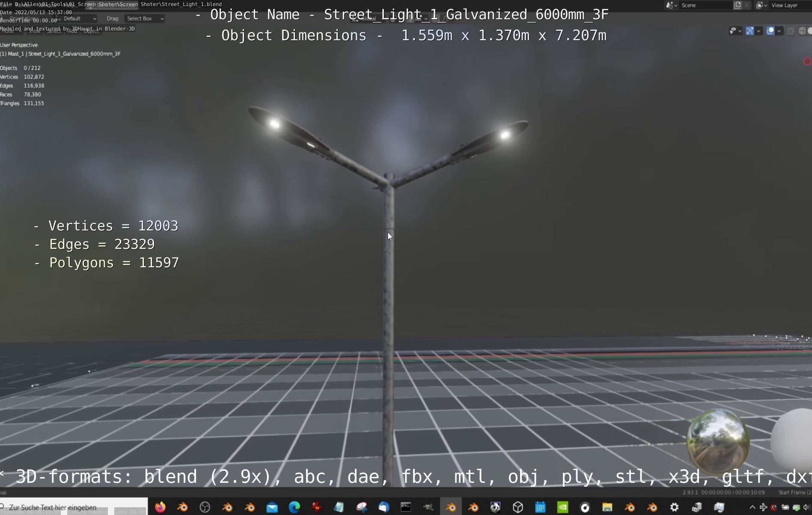Toggle X-ray mode in viewport header
The width and height of the screenshot is (812, 515).
(x=791, y=31)
